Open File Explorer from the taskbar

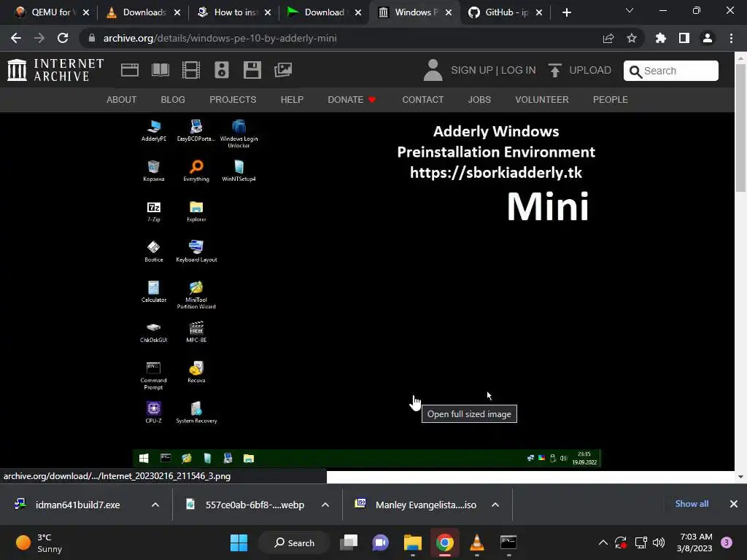[x=413, y=542]
